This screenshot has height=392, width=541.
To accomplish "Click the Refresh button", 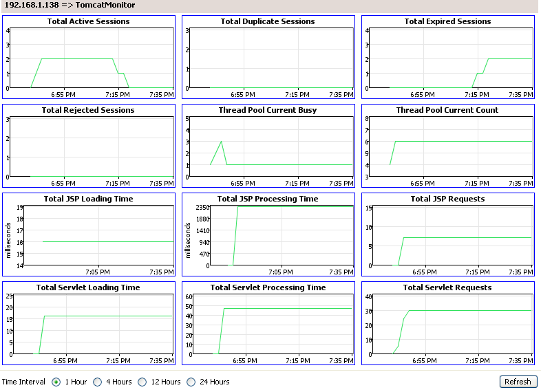I will 518,382.
